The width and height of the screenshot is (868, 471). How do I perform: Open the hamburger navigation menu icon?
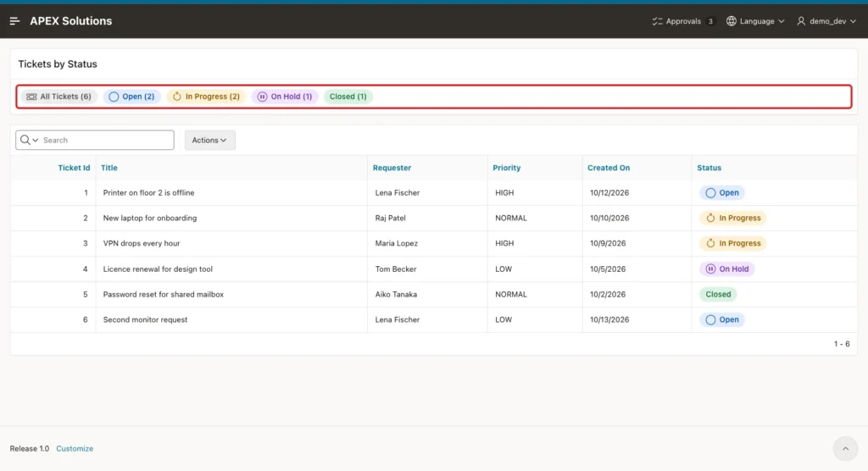click(14, 21)
